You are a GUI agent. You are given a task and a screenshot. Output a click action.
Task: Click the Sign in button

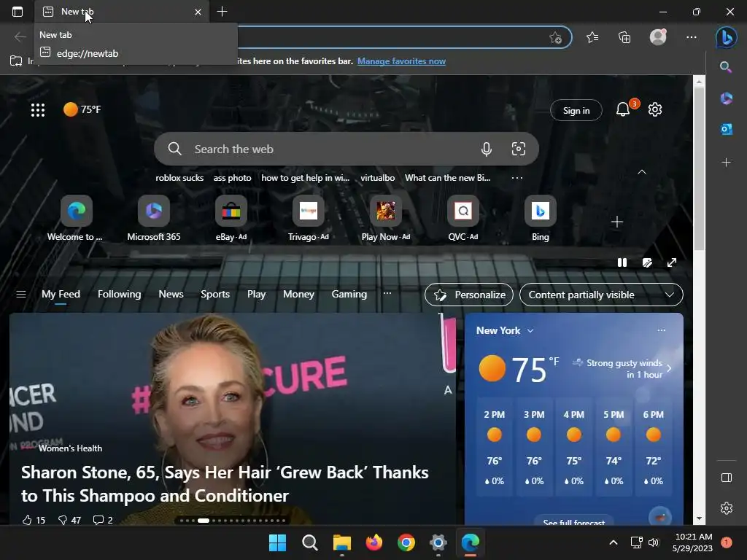point(576,111)
